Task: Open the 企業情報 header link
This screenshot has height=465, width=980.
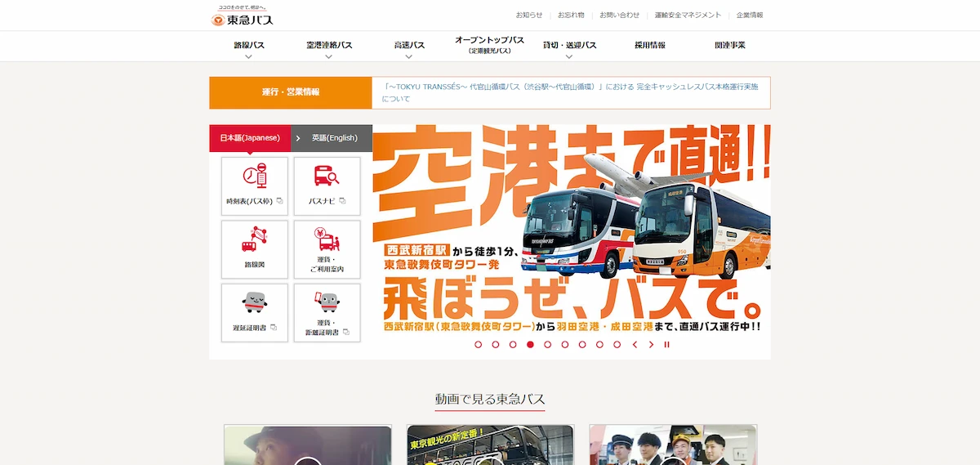Action: point(750,15)
